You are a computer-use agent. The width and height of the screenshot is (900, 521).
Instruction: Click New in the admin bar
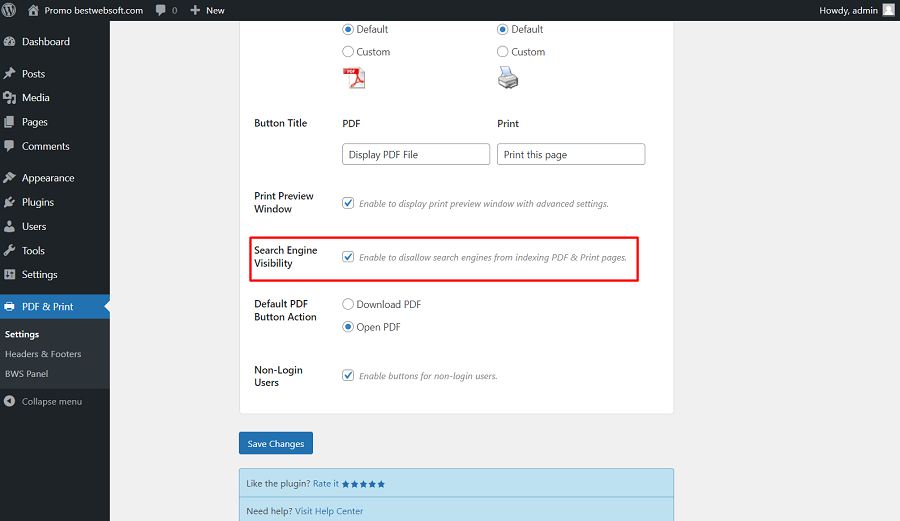(x=215, y=10)
